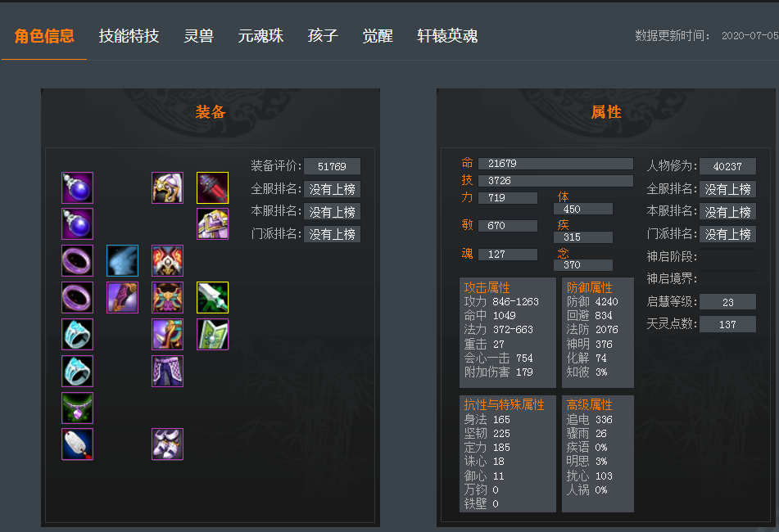Open the 觉醒 tab

pos(378,36)
